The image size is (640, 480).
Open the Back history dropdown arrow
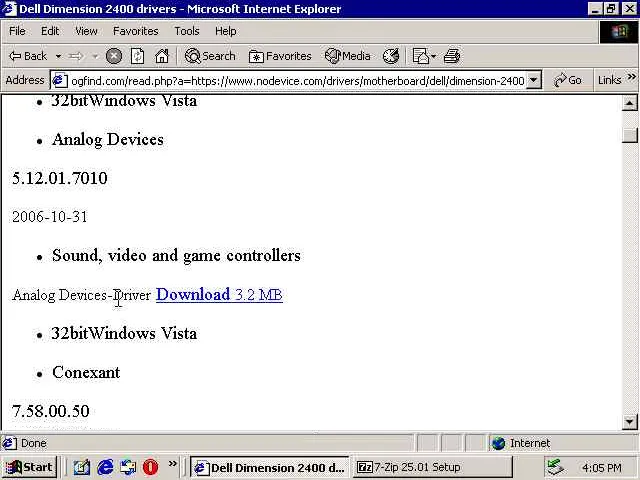(58, 56)
